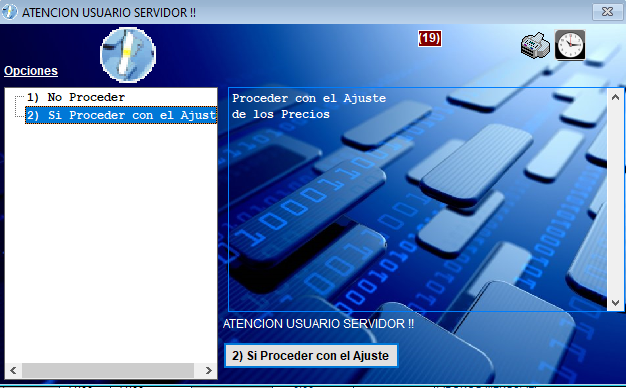The image size is (626, 388).
Task: Click the right arrow of options list scrollbar
Action: click(x=208, y=370)
